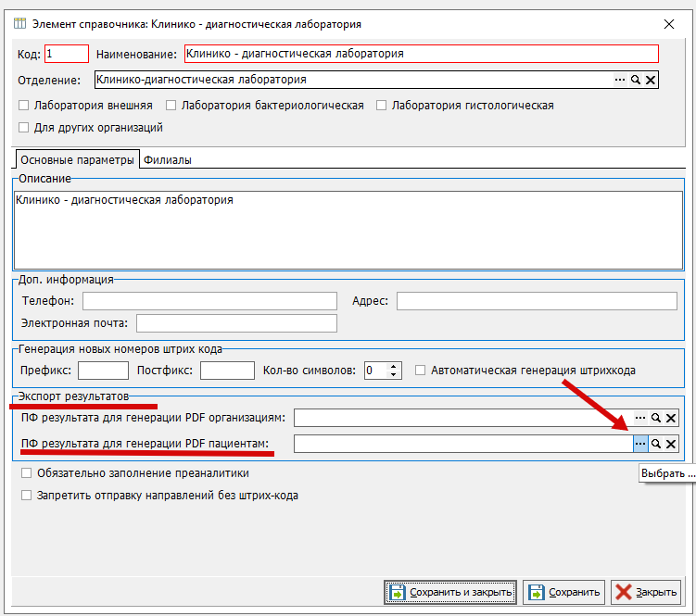Image resolution: width=696 pixels, height=616 pixels.
Task: Click the highlighted ellipsis button for PDF пациентам
Action: click(x=640, y=445)
